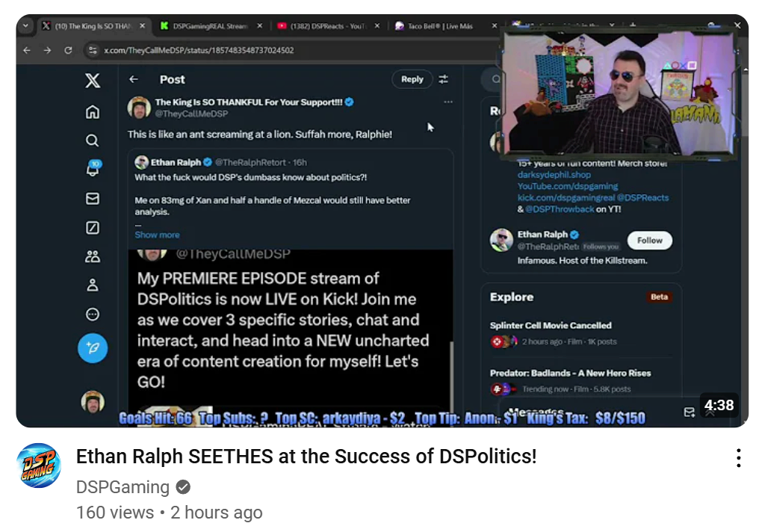Open YouTube.com/dspgaming link

[567, 186]
